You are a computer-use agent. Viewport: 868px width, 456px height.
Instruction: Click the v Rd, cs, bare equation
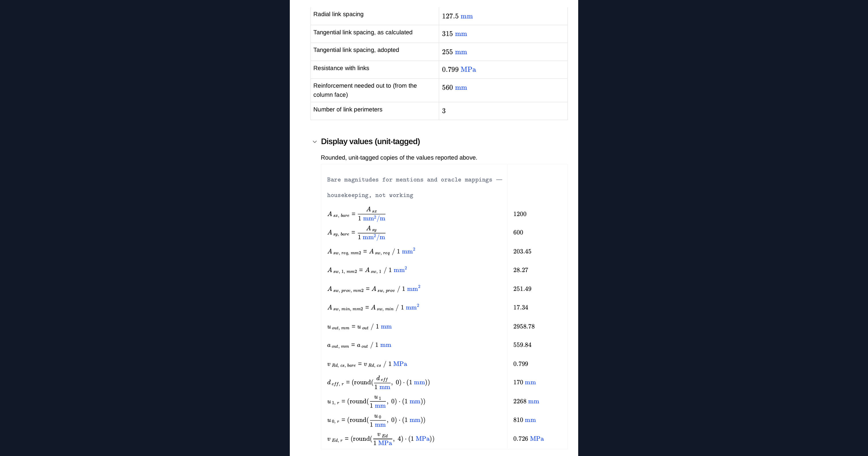367,364
